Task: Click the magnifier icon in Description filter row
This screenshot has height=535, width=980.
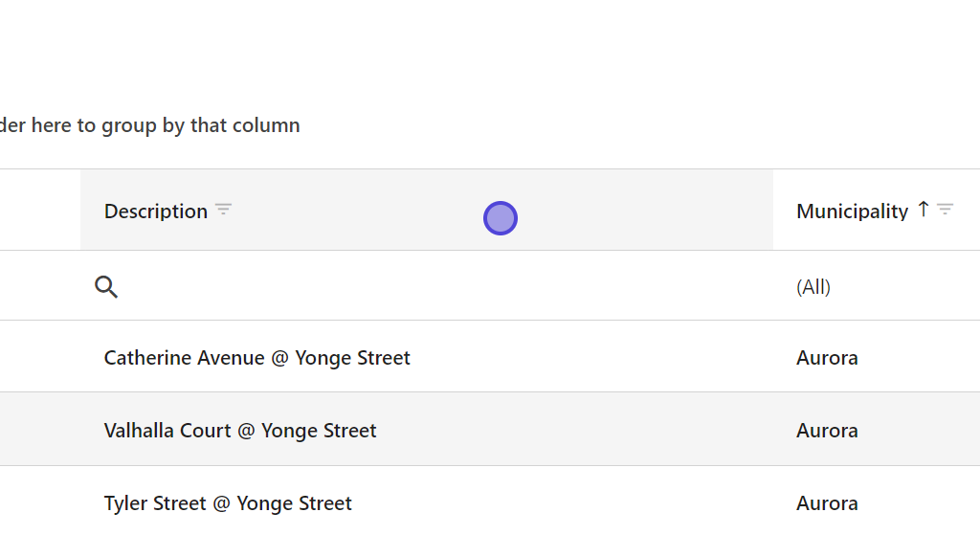Action: pyautogui.click(x=106, y=286)
